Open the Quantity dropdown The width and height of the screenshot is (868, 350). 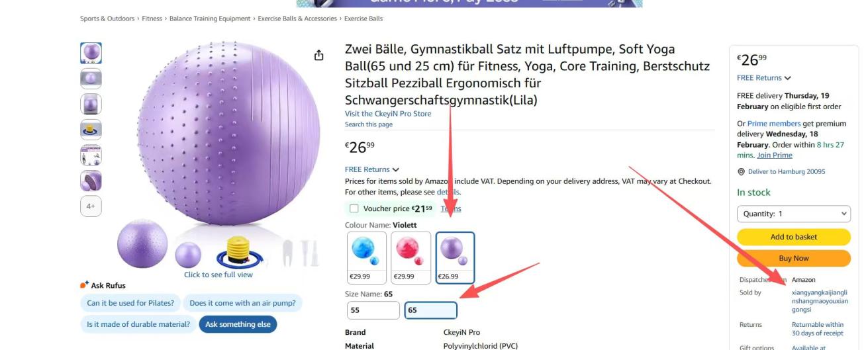[x=793, y=214]
